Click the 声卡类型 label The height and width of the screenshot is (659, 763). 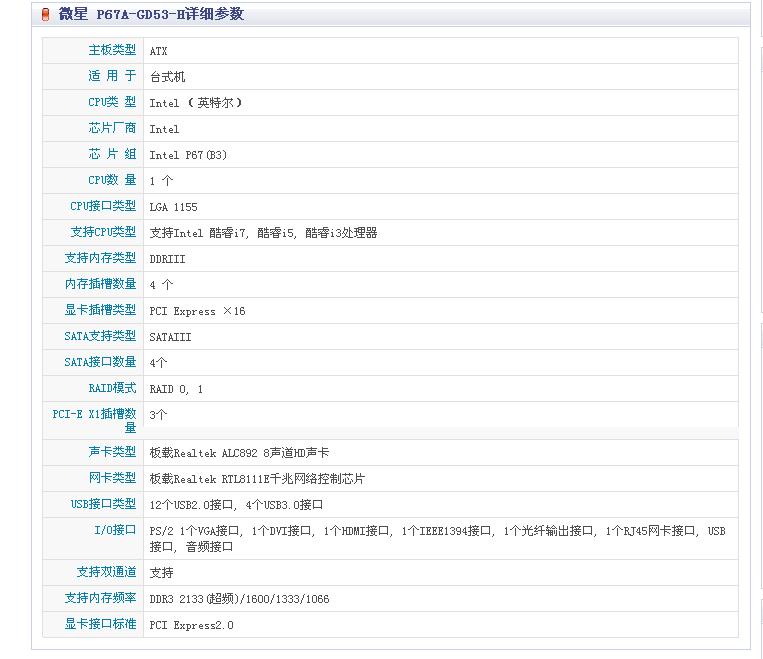coord(112,452)
